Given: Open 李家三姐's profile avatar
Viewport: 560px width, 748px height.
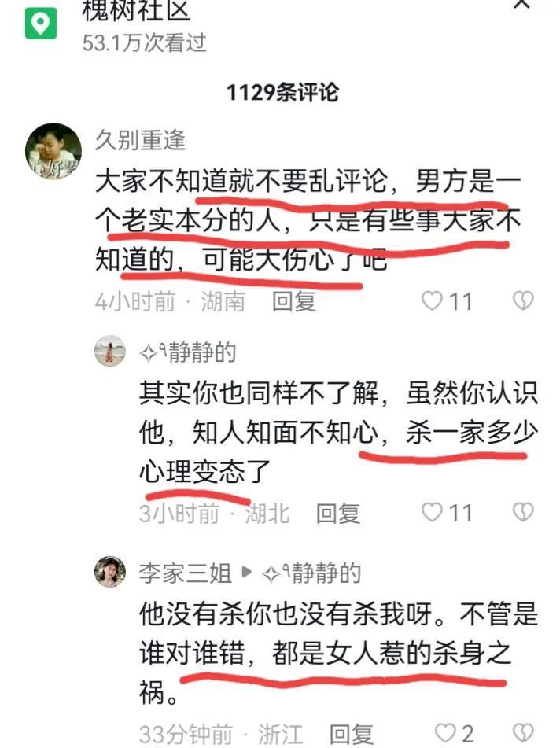Looking at the screenshot, I should [110, 572].
